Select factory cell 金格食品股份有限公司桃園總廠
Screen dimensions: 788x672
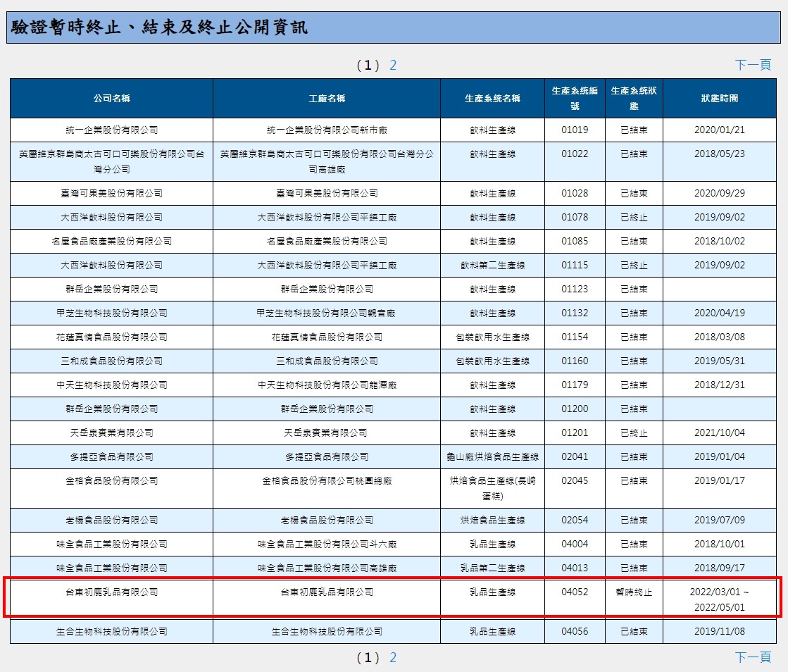click(x=327, y=489)
